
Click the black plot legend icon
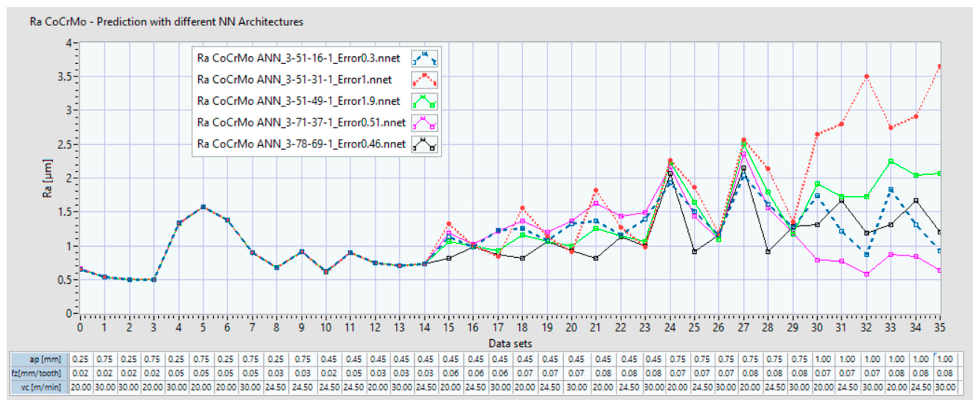coord(424,144)
